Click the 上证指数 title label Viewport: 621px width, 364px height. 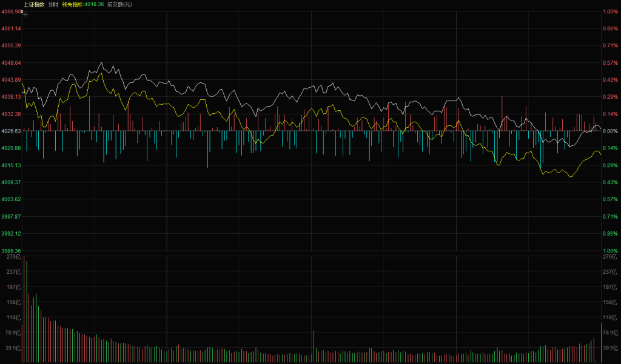34,4
